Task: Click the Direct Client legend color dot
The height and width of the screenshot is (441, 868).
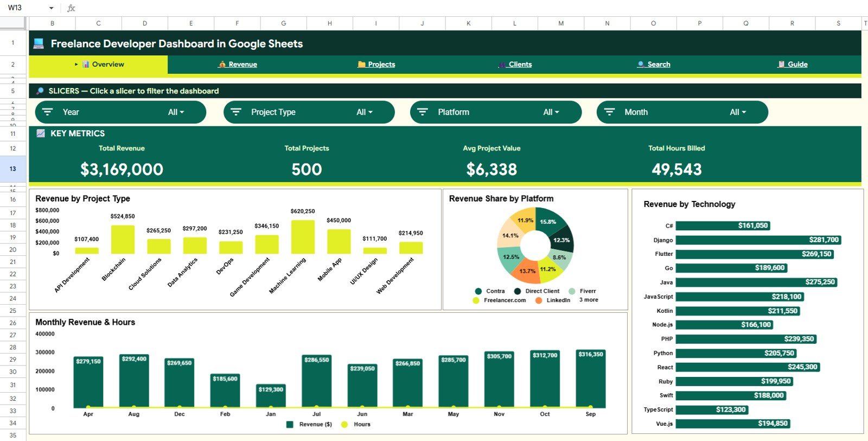Action: [518, 292]
